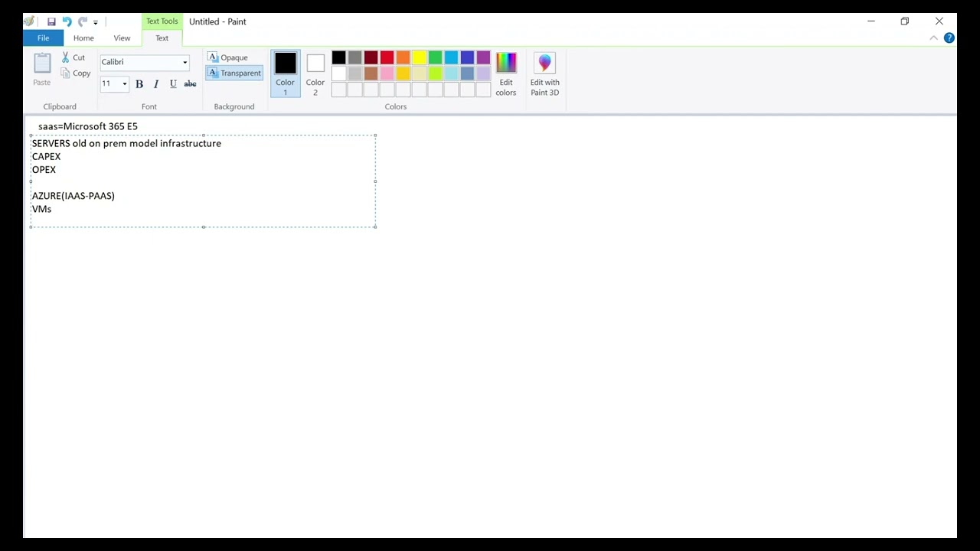This screenshot has height=551, width=980.
Task: Cut the selected text
Action: point(73,57)
